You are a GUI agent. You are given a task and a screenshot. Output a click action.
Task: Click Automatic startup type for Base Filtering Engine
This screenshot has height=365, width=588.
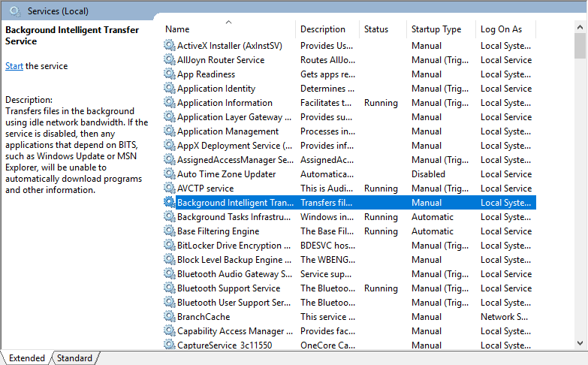pos(433,231)
